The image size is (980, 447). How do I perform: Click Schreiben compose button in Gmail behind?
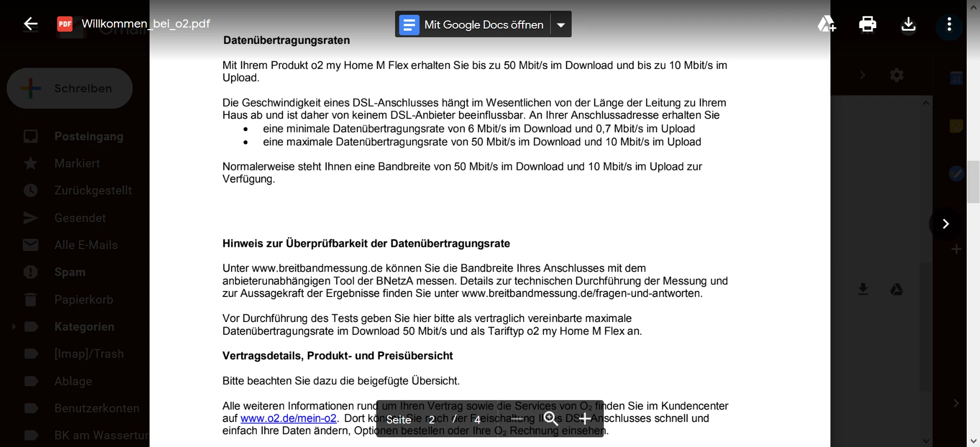pyautogui.click(x=70, y=88)
